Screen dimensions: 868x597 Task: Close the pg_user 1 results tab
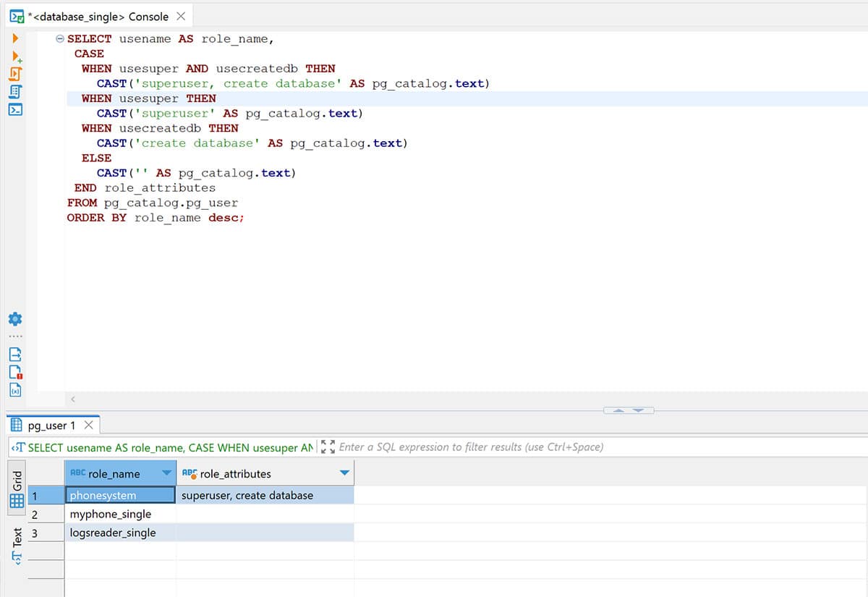(89, 425)
